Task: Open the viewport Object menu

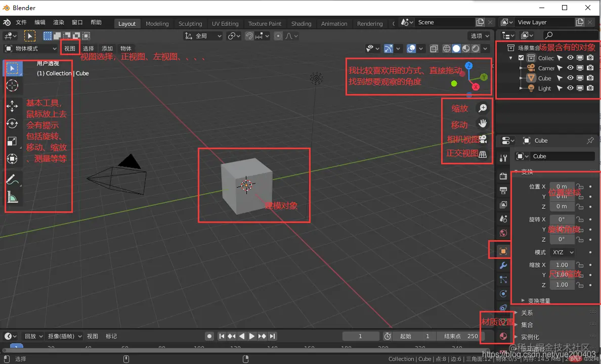Action: click(x=126, y=49)
